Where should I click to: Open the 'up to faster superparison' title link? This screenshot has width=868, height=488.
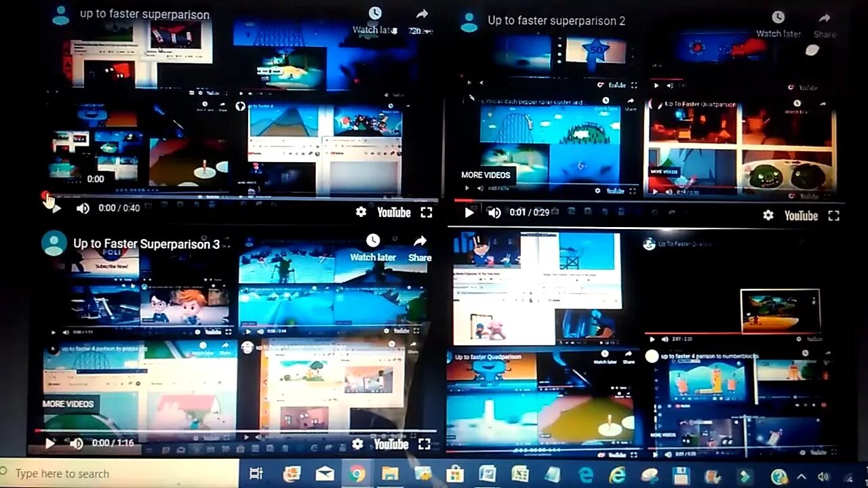tap(144, 14)
